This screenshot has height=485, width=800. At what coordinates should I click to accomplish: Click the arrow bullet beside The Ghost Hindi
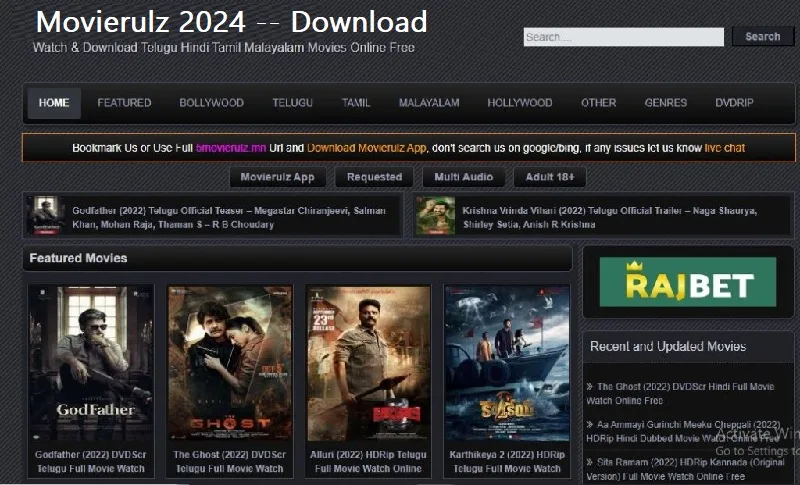pyautogui.click(x=590, y=387)
